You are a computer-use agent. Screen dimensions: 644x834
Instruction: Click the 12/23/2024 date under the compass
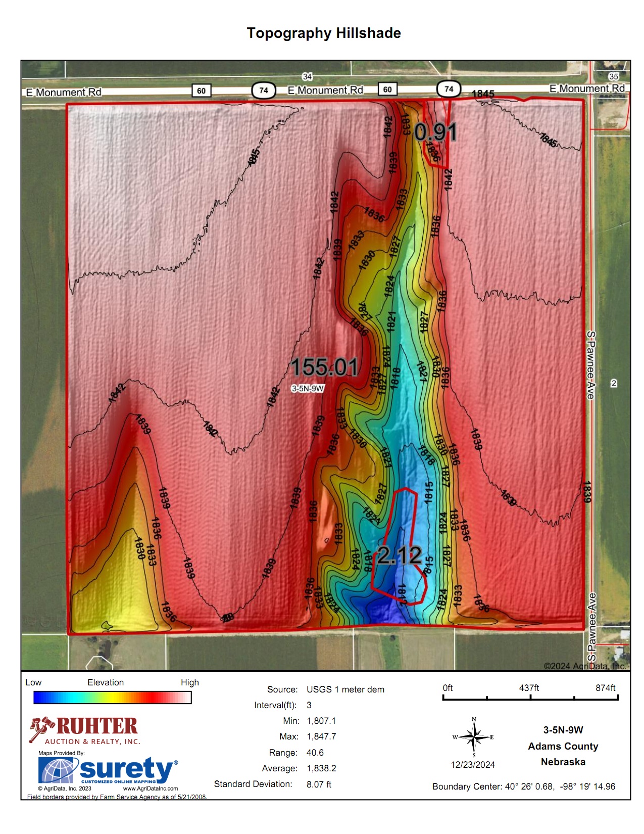(473, 765)
